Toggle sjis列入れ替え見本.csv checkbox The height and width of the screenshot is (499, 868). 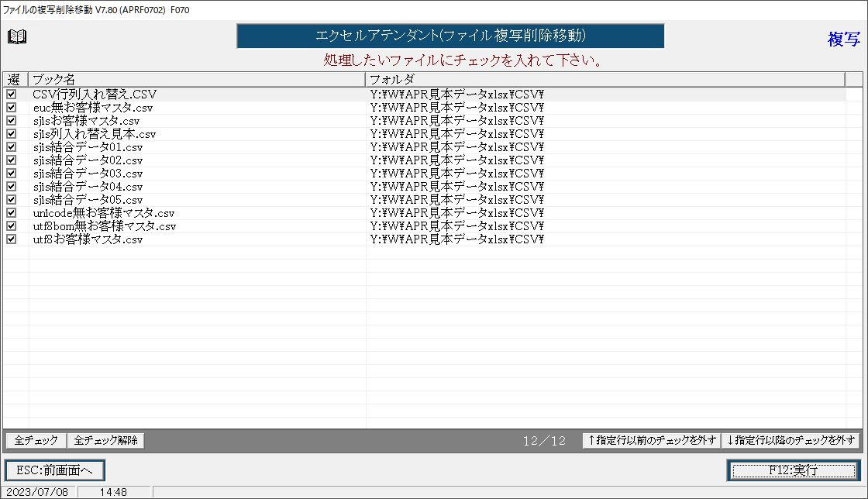(12, 134)
